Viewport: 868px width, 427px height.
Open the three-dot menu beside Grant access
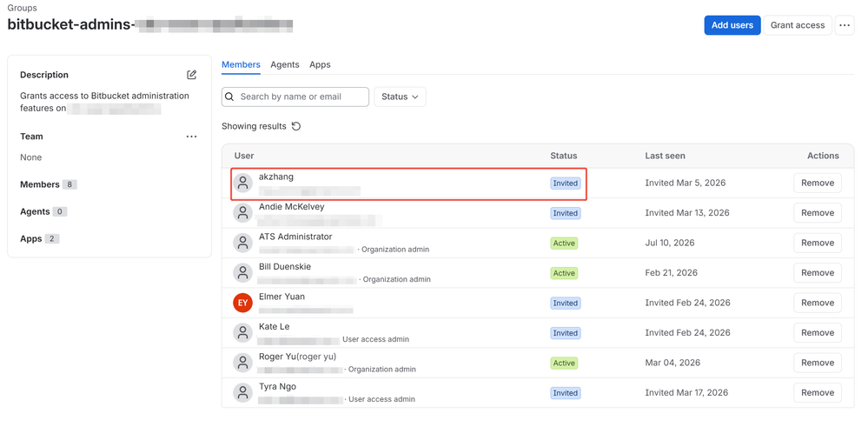[x=845, y=25]
